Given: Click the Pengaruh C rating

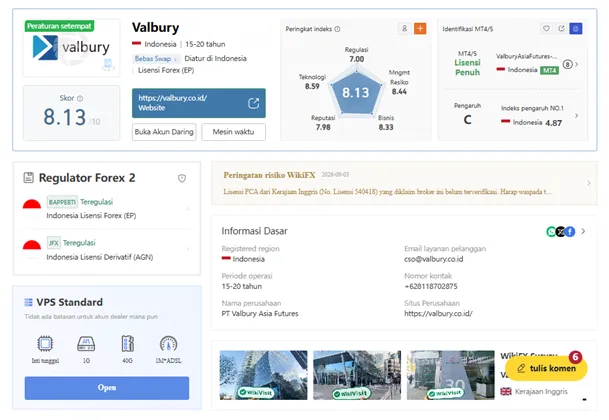Looking at the screenshot, I should pos(468,120).
